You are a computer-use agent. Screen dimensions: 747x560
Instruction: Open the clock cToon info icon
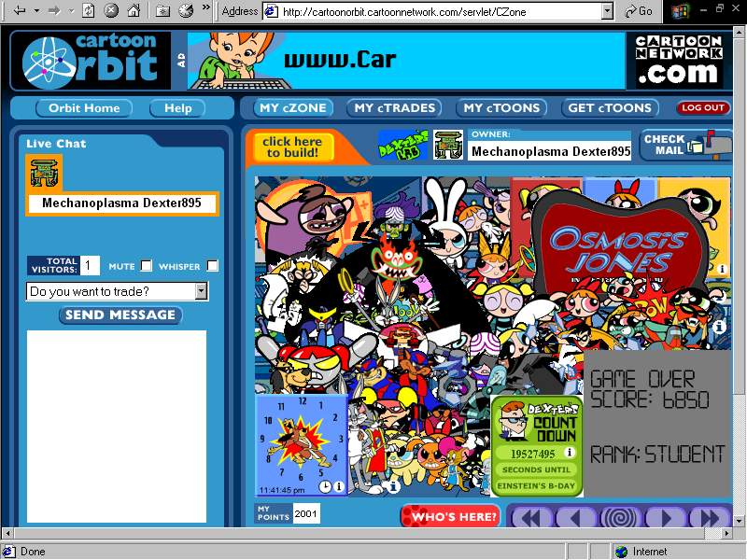click(x=338, y=486)
